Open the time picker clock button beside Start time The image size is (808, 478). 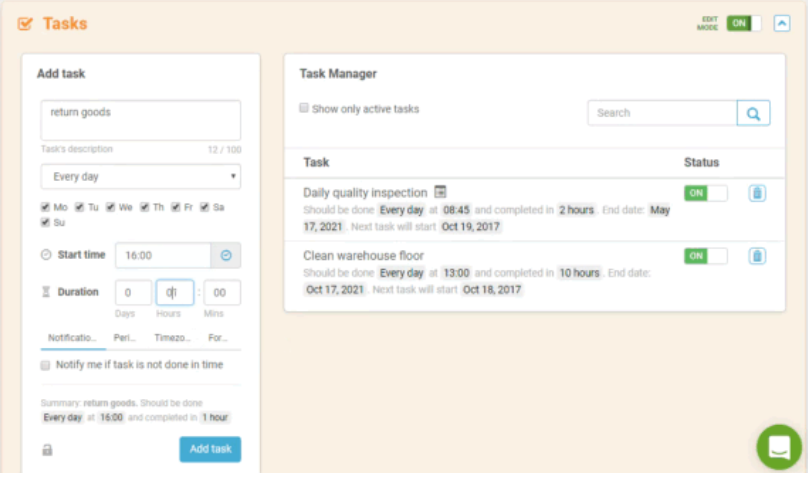tap(226, 255)
